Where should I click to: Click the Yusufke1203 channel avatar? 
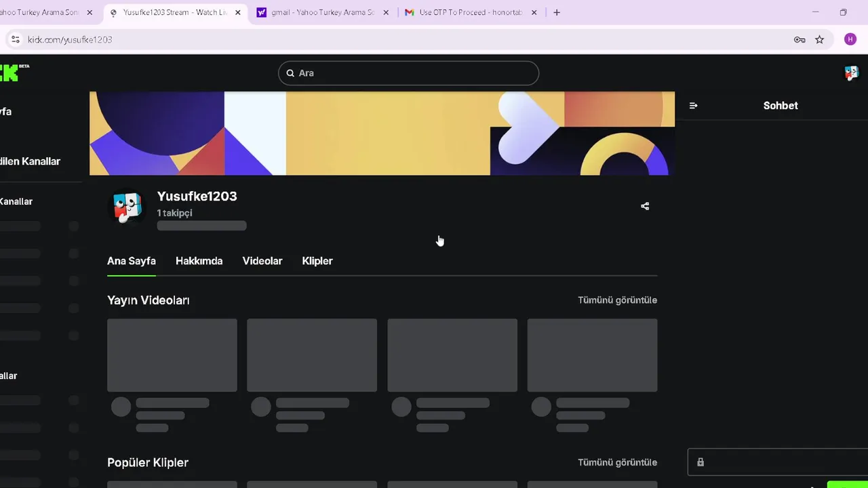[x=127, y=207]
